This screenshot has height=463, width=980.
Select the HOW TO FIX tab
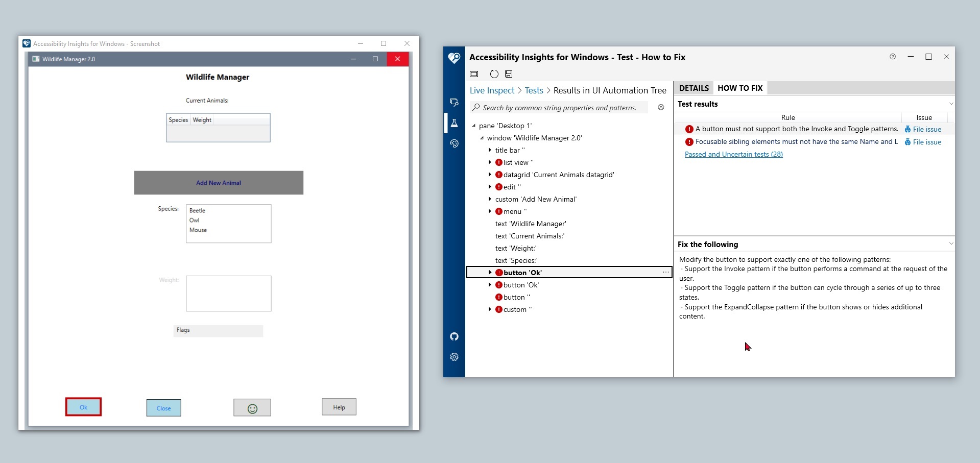[x=740, y=88]
